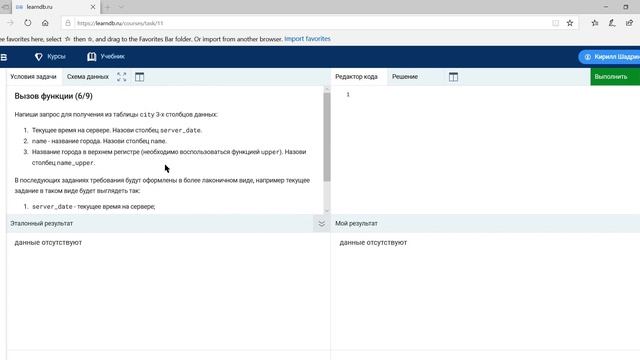640x360 pixels.
Task: Click the forward navigation arrow
Action: coord(10,23)
